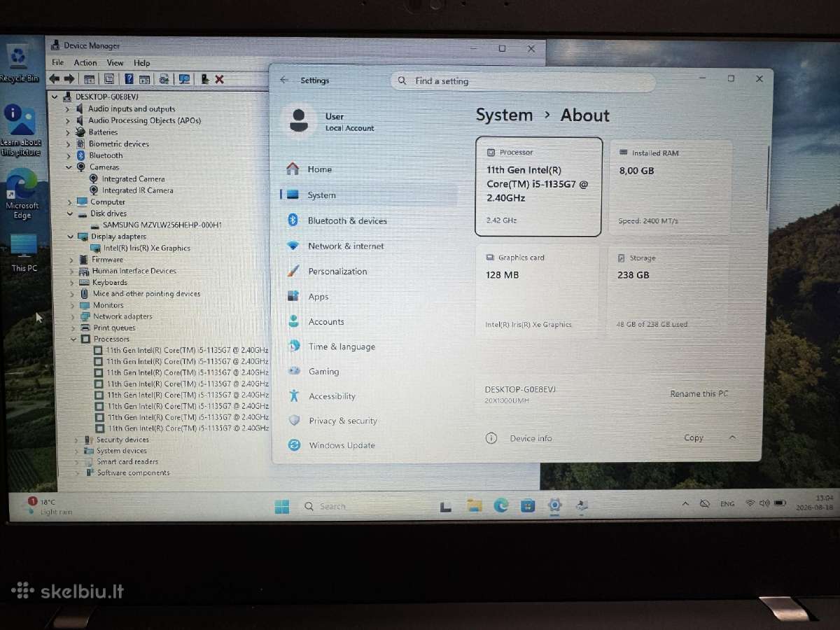Click Graphics card 128 MB card
The height and width of the screenshot is (630, 840).
coord(538,290)
